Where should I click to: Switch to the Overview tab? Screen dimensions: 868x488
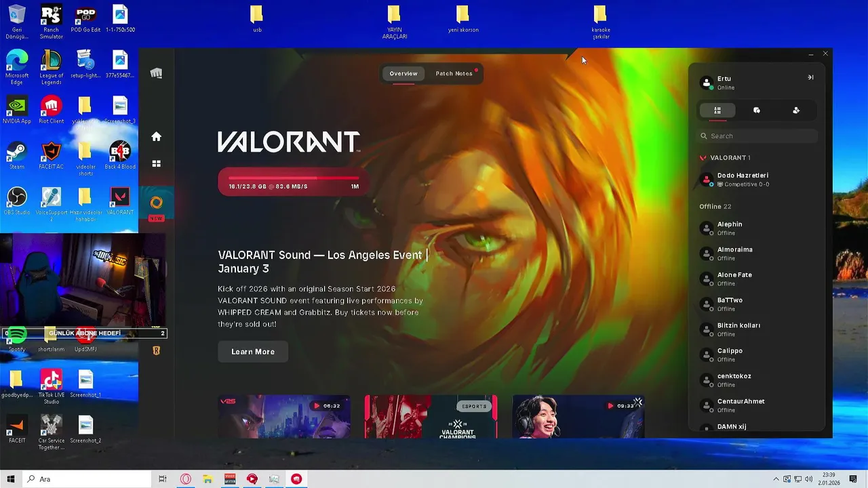point(403,73)
